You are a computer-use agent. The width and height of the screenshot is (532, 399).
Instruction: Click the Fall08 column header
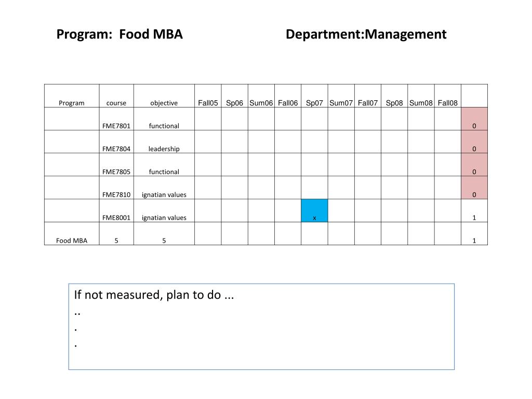click(447, 96)
